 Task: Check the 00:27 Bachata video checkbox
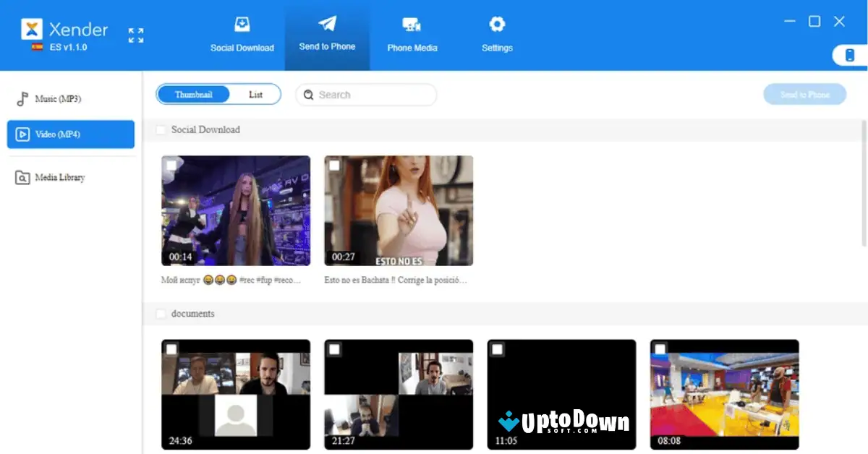tap(334, 165)
